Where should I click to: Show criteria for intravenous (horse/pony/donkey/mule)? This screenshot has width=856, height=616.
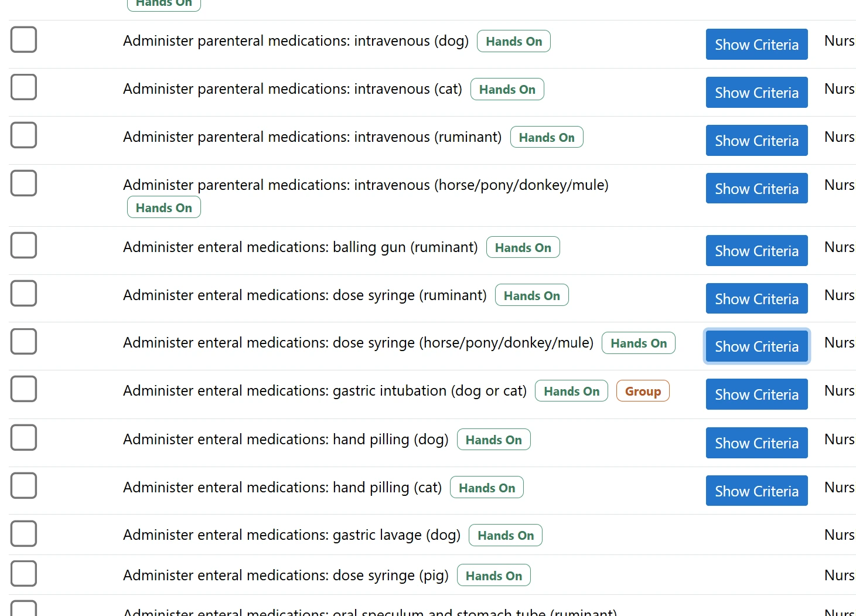pos(756,189)
